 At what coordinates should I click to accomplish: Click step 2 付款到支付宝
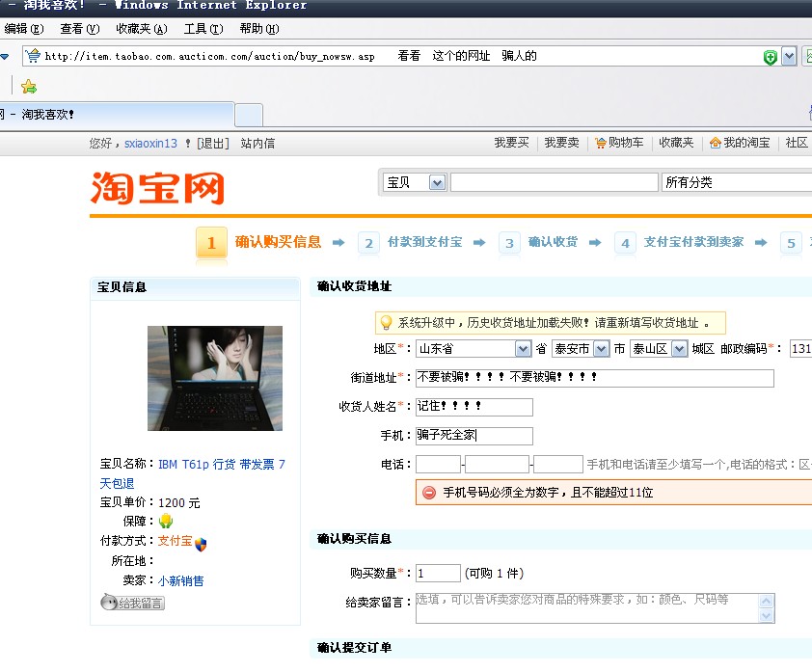pos(410,242)
